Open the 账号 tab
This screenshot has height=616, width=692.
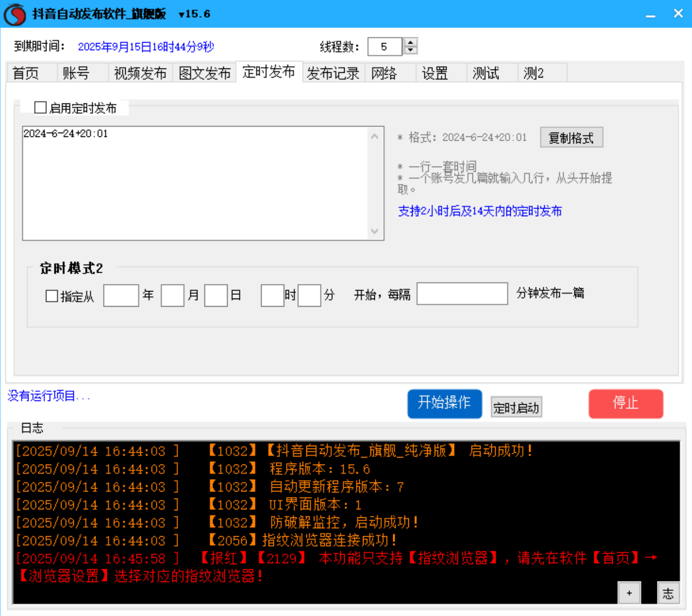[75, 73]
